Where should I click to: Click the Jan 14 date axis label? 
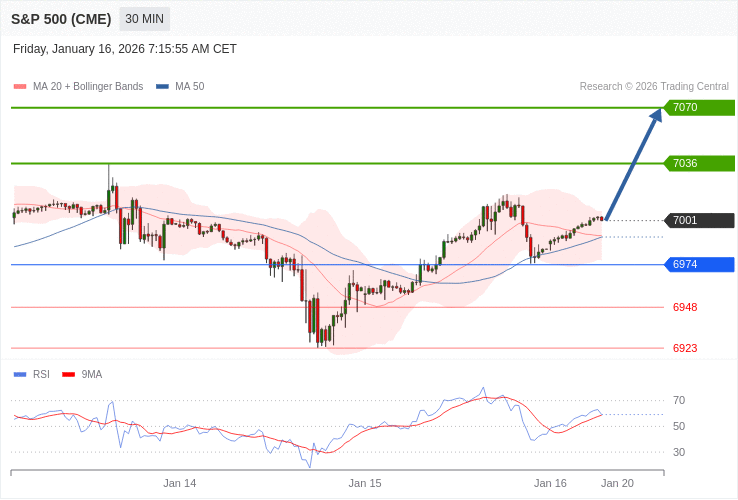(x=180, y=484)
